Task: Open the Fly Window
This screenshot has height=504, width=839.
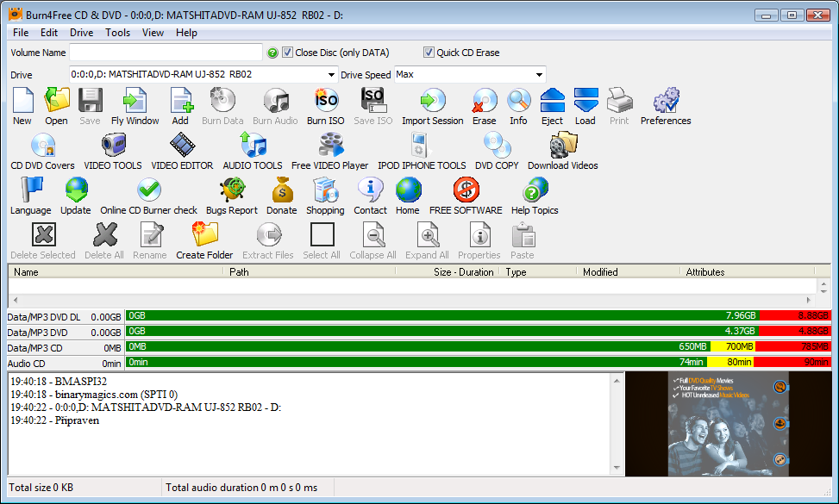Action: (135, 103)
